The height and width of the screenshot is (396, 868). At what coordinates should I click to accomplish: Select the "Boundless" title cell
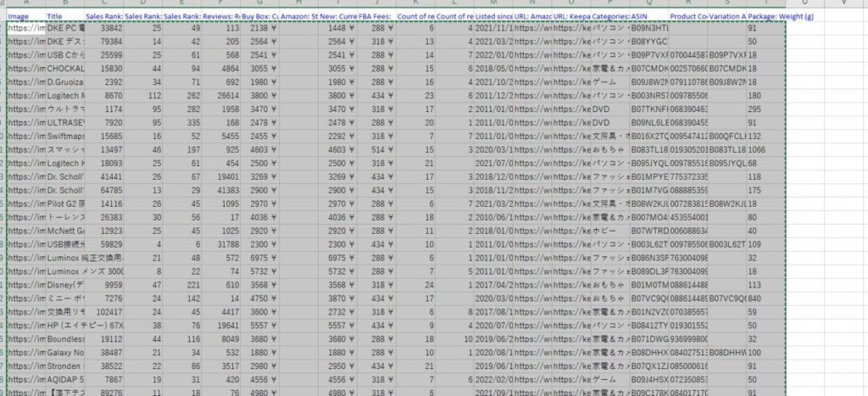(x=64, y=338)
